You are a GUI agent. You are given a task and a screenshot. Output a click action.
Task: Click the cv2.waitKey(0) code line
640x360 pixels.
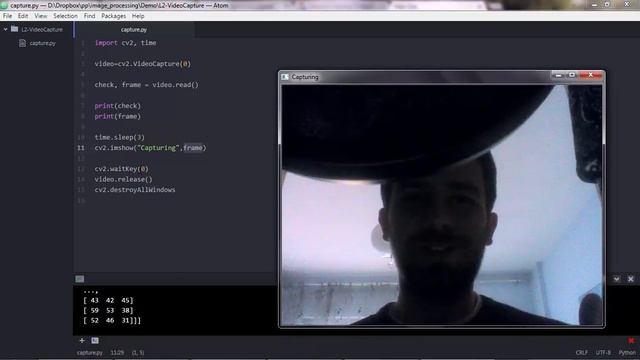pyautogui.click(x=122, y=169)
